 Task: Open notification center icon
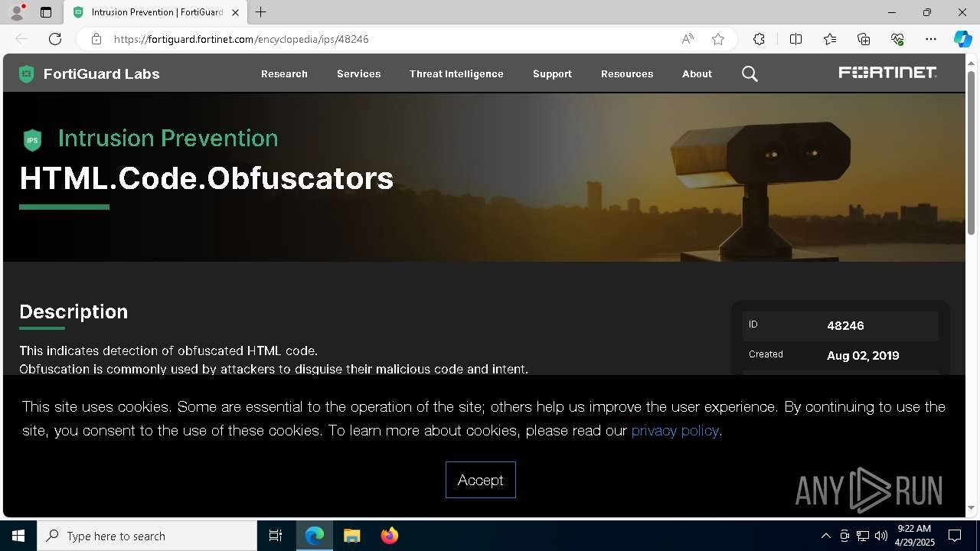(955, 536)
